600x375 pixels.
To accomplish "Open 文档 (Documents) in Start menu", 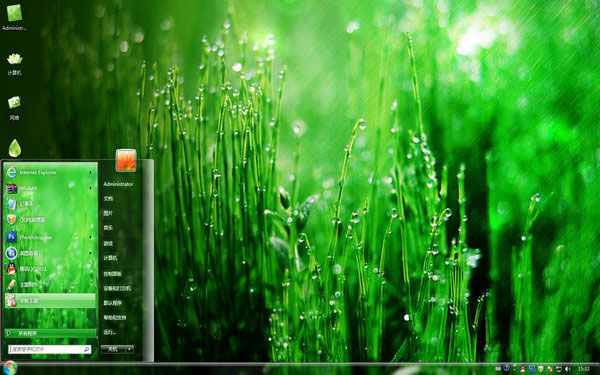I will click(108, 199).
